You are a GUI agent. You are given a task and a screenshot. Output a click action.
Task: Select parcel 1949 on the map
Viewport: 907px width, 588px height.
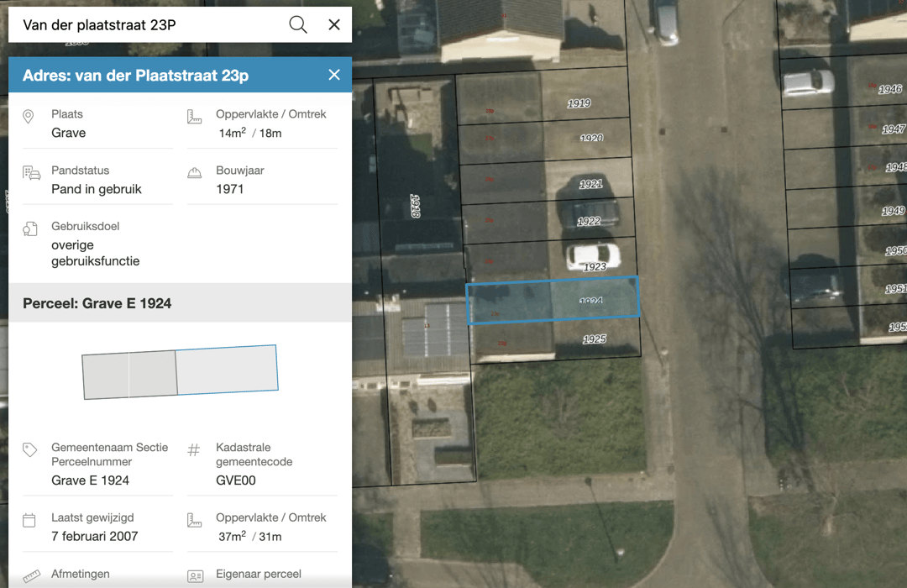coord(893,211)
